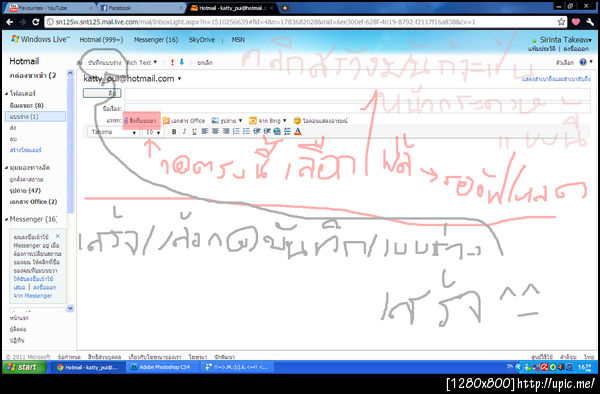Click the Show Cc and Bcc link

click(x=556, y=79)
